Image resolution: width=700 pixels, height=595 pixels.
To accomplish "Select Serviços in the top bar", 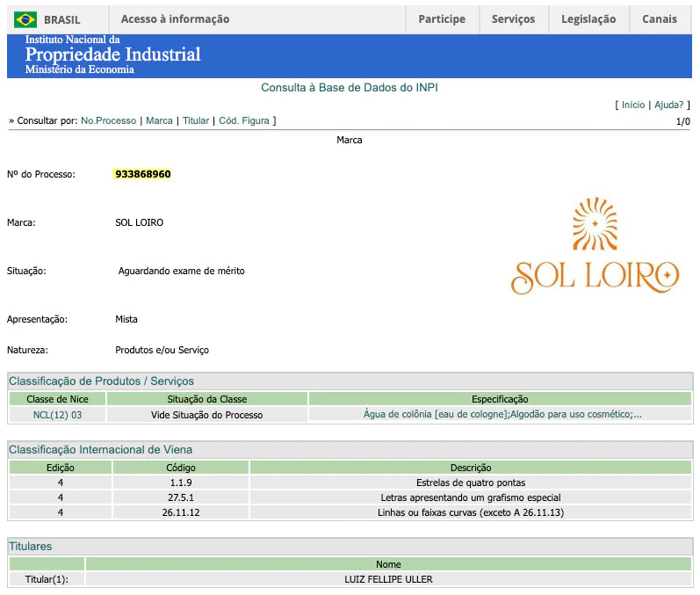I will coord(513,19).
